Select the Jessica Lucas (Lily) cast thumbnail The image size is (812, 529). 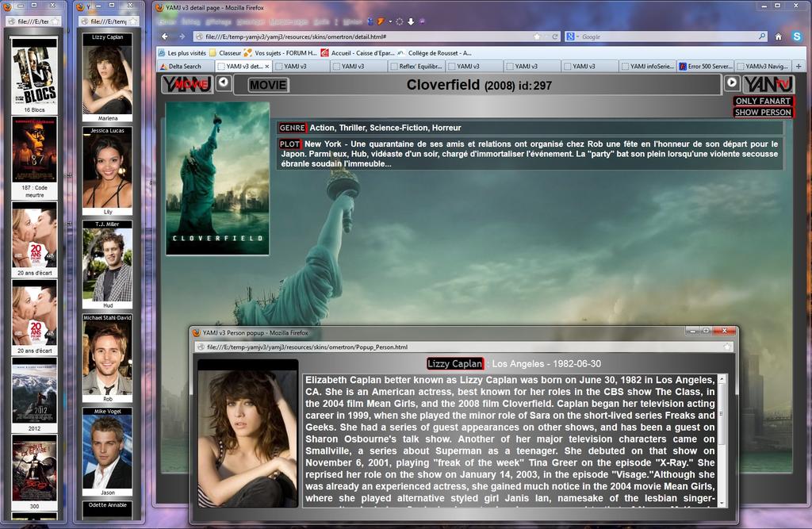click(107, 171)
